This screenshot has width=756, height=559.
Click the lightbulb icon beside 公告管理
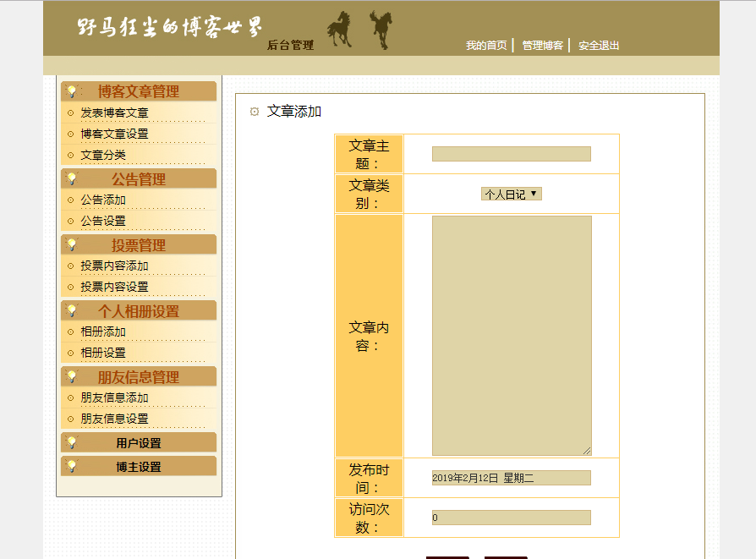[x=71, y=178]
